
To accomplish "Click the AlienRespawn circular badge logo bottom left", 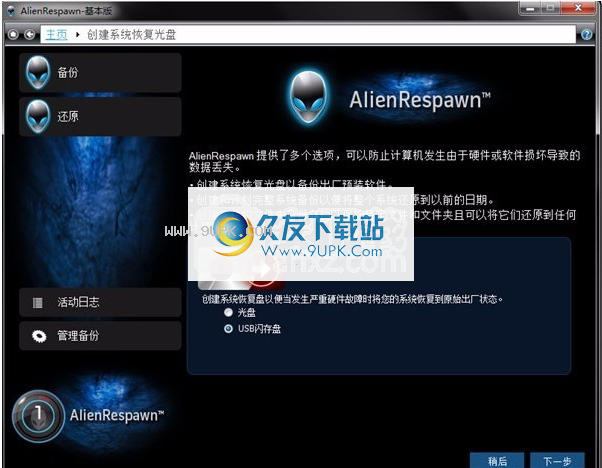I will [38, 416].
